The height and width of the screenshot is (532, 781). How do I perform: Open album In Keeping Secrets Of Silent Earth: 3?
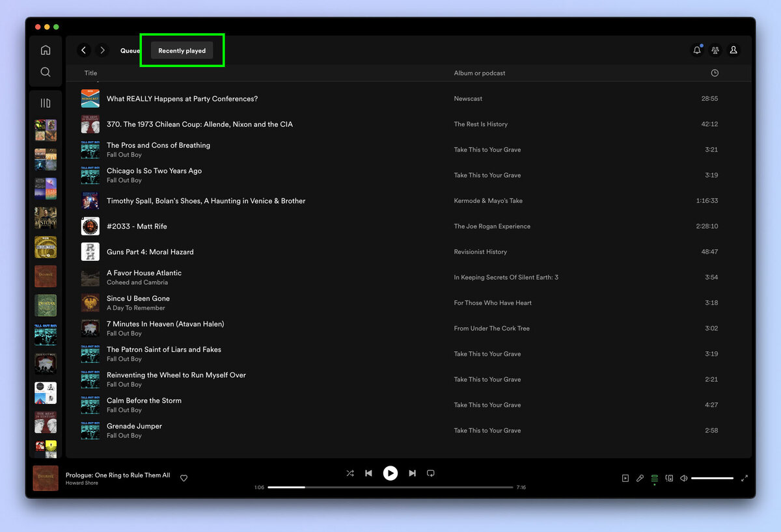[x=506, y=277]
